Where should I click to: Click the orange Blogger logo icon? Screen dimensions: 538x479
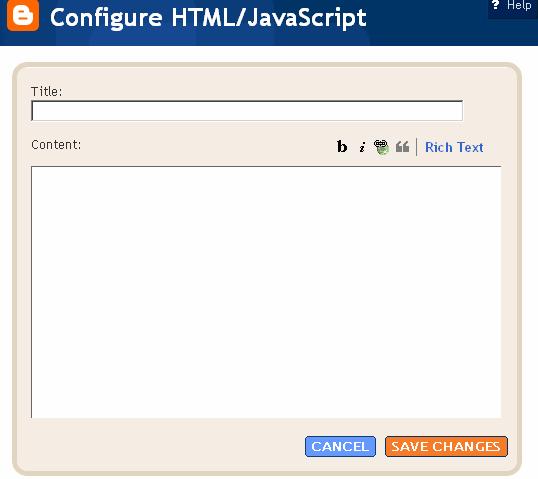point(23,15)
